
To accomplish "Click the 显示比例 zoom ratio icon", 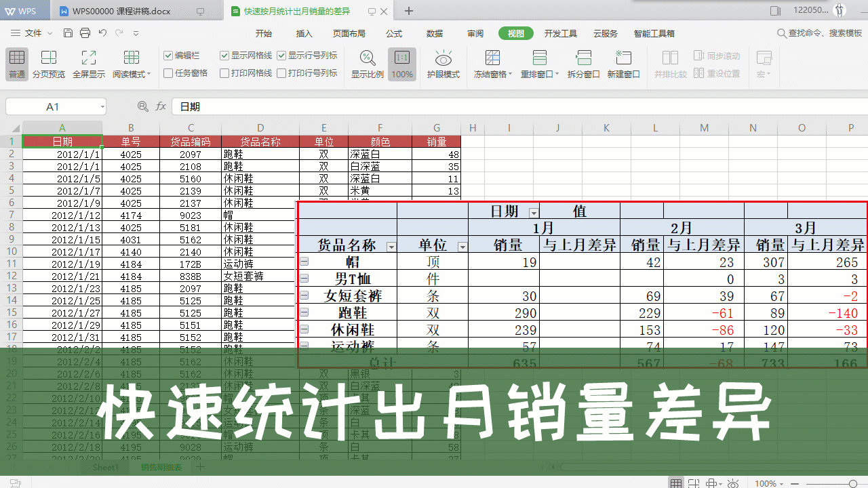I will point(367,64).
